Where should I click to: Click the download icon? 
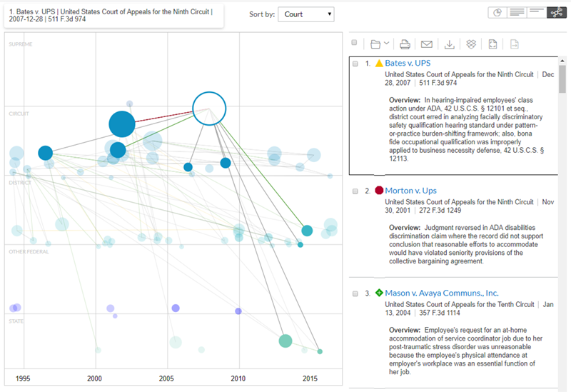[x=449, y=44]
